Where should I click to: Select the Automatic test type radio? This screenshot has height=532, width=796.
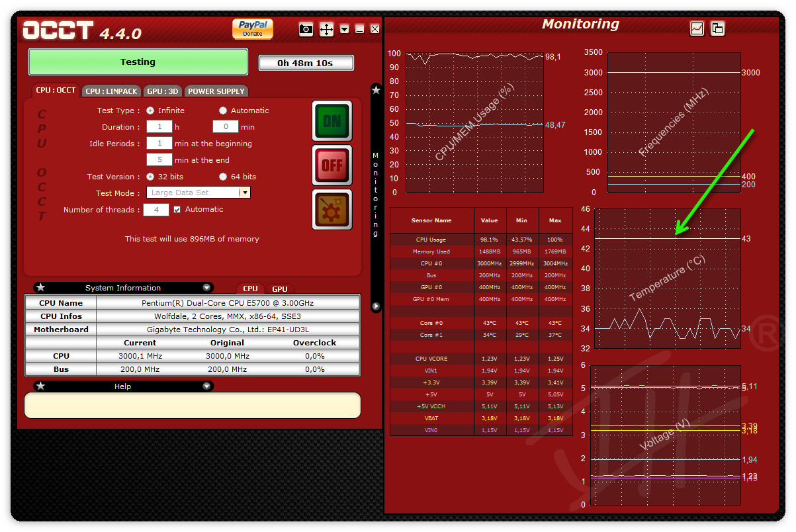point(223,111)
